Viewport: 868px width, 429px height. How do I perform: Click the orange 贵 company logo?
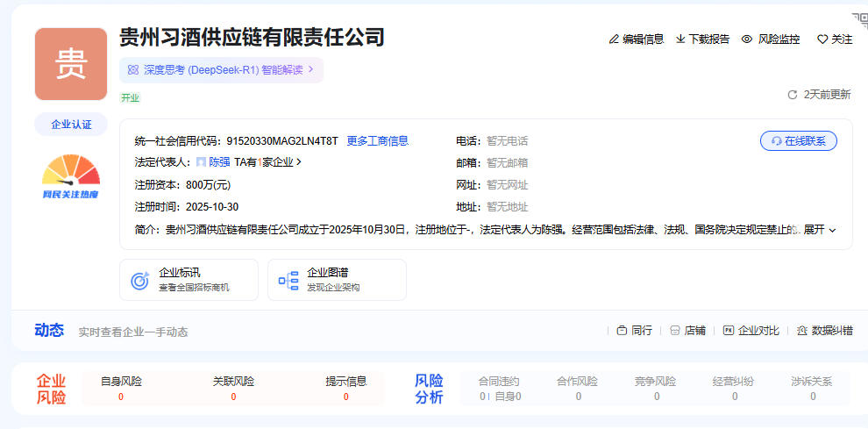click(x=71, y=64)
